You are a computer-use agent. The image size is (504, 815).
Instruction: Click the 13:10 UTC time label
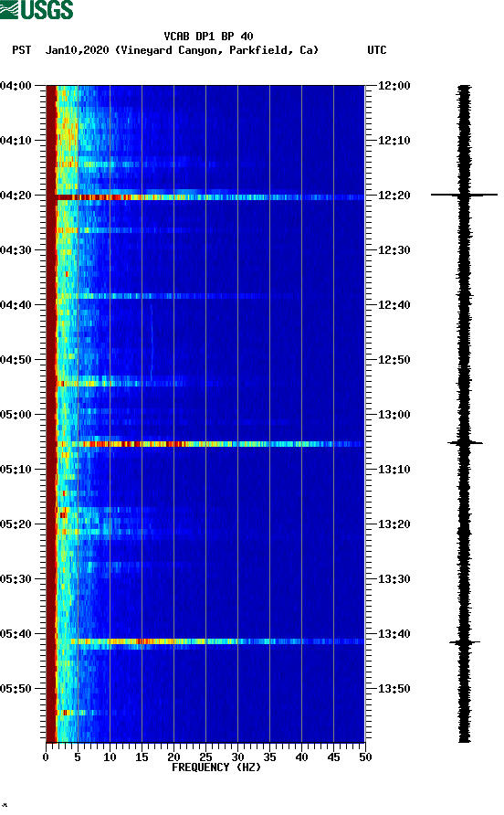pos(394,470)
